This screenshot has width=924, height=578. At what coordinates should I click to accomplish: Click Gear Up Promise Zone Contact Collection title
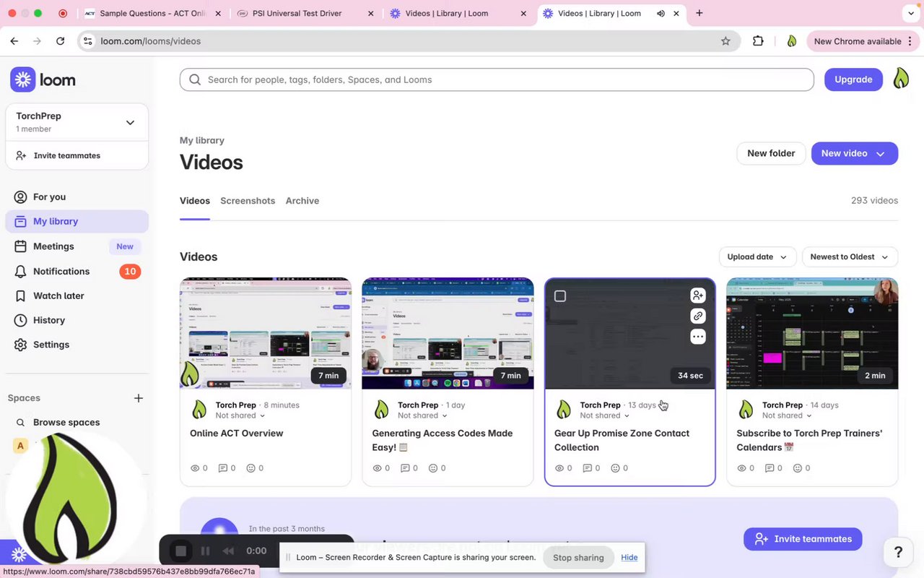point(622,440)
